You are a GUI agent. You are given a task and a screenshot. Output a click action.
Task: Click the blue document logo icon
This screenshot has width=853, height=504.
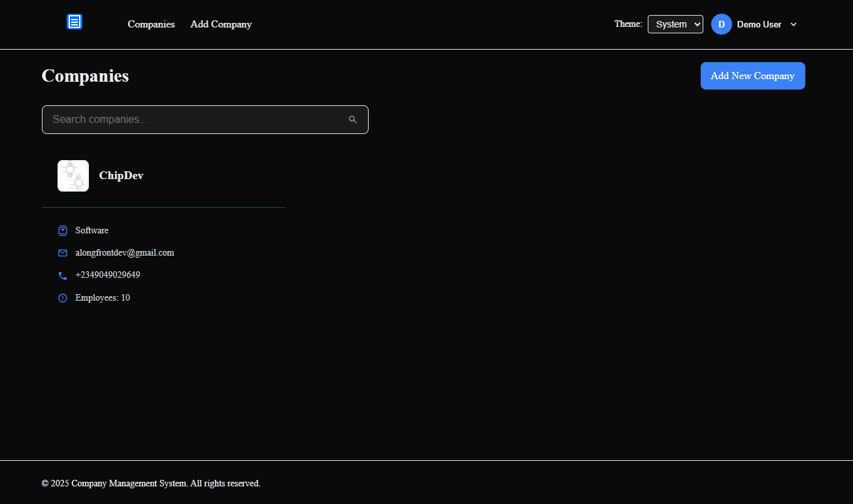(x=75, y=22)
